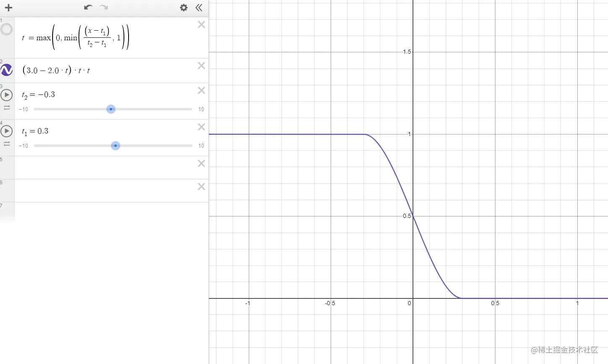
Task: Click the t2 slider knob
Action: click(x=111, y=109)
